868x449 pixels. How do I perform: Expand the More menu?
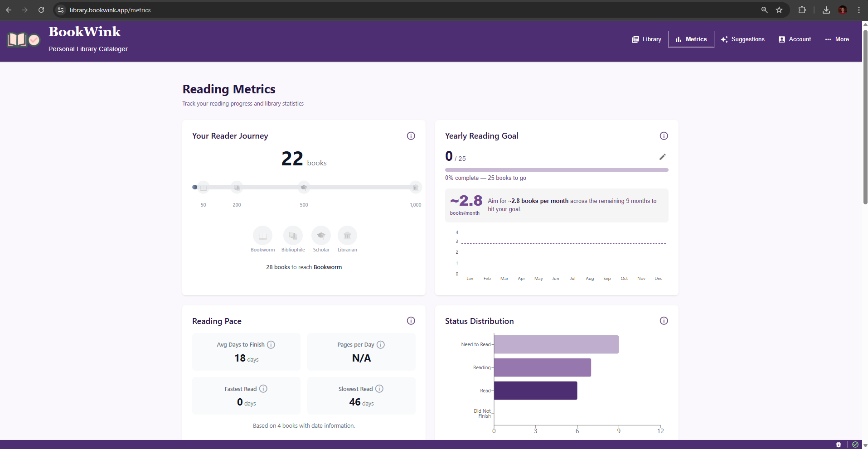(x=837, y=39)
